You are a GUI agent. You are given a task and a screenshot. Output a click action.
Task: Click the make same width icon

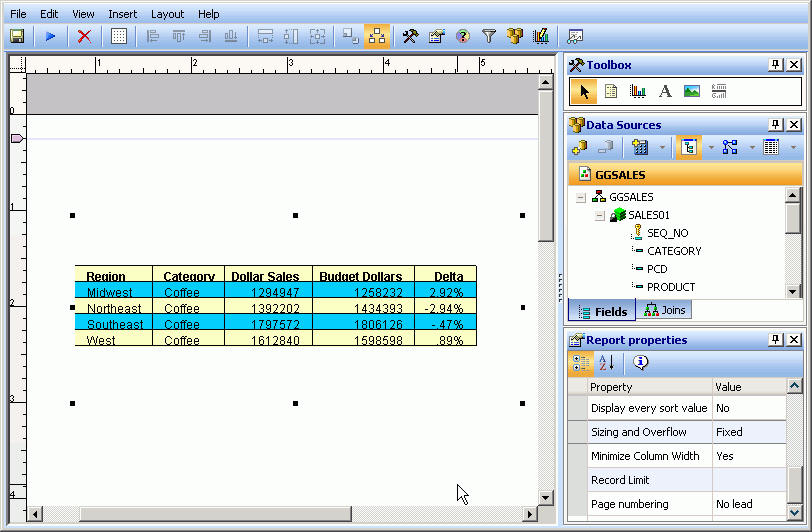click(265, 36)
